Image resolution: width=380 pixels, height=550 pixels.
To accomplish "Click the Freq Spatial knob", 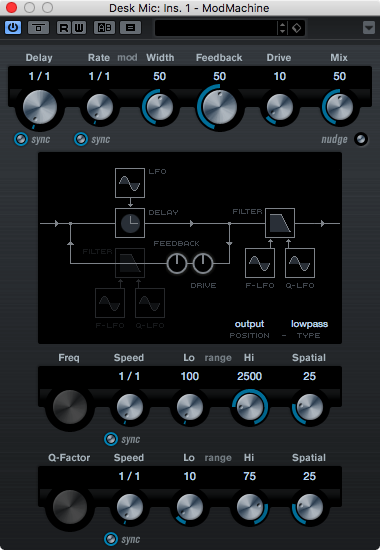I will pyautogui.click(x=309, y=407).
